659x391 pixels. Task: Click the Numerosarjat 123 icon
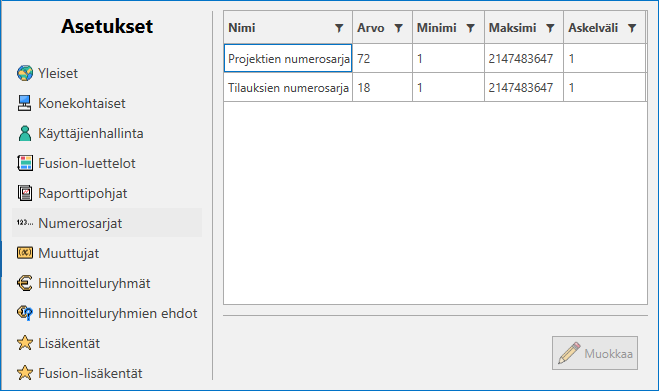(x=25, y=222)
